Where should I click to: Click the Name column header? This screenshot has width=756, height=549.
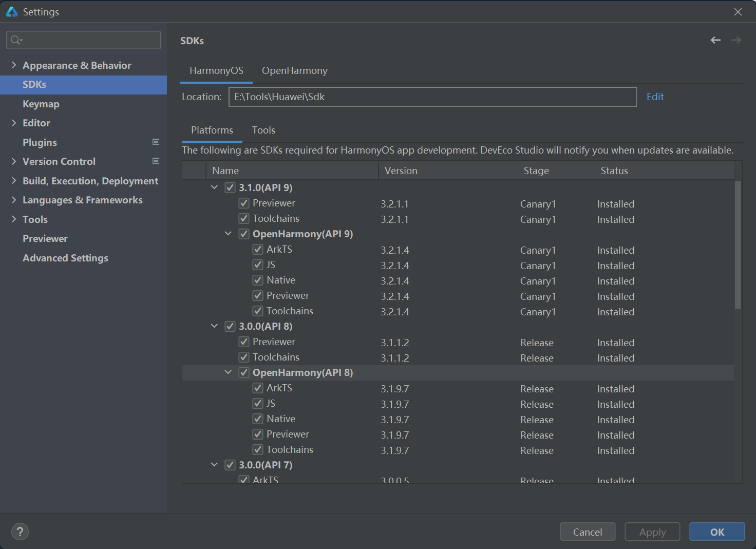coord(292,171)
